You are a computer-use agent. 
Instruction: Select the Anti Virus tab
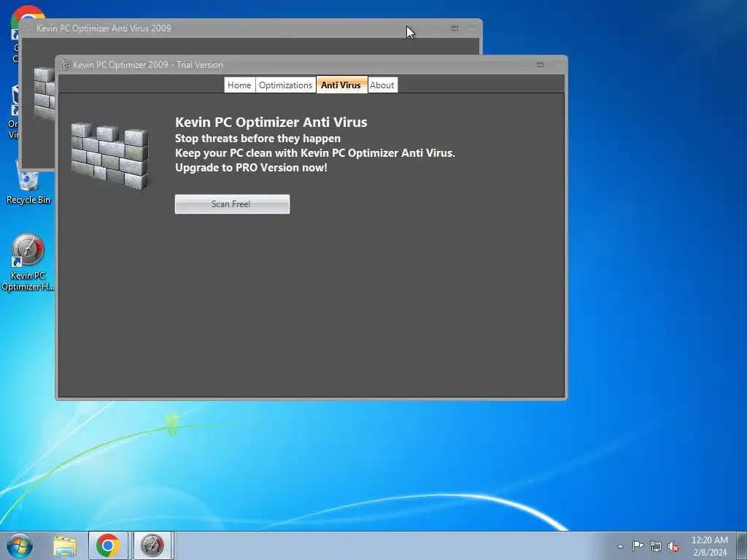coord(341,85)
